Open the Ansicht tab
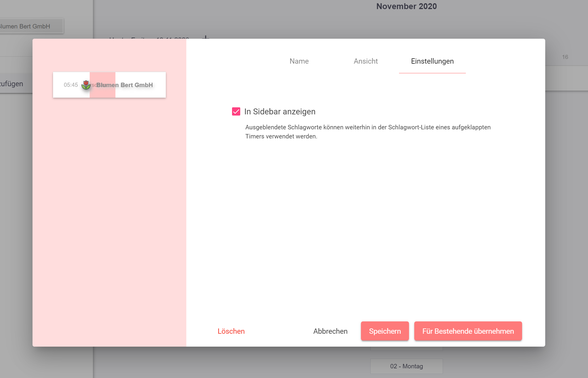Viewport: 588px width, 378px height. pos(365,61)
